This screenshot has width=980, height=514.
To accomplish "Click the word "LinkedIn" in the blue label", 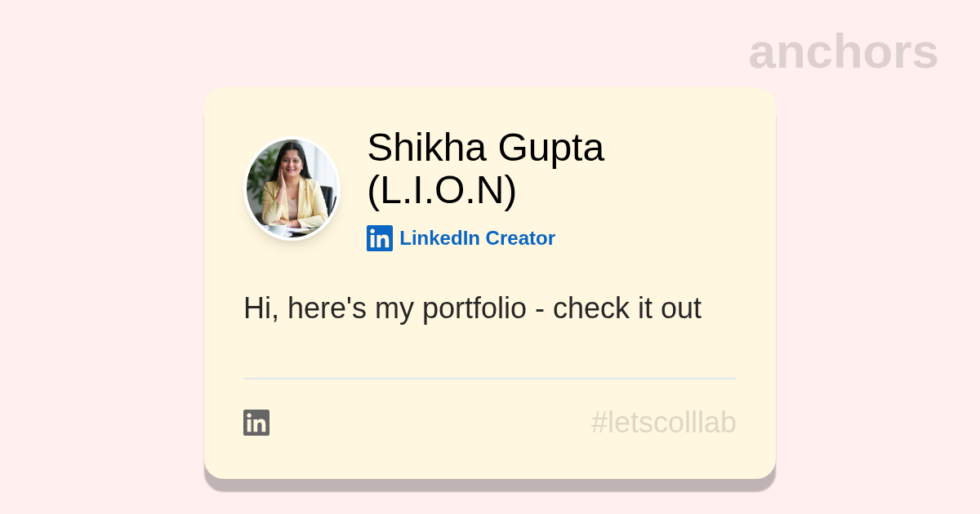I will [439, 238].
